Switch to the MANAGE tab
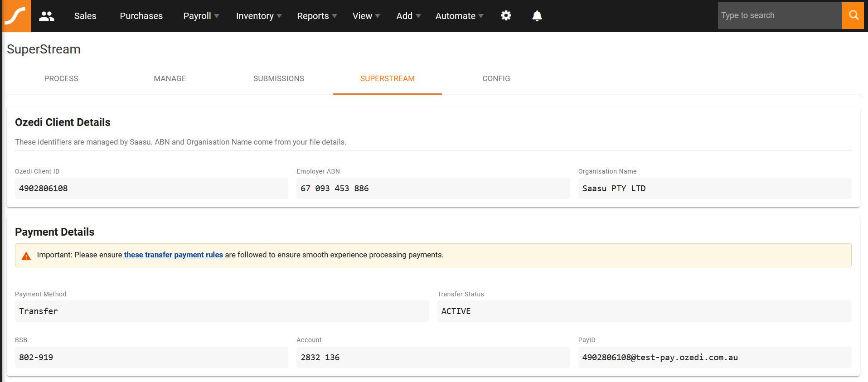The image size is (868, 382). tap(170, 79)
